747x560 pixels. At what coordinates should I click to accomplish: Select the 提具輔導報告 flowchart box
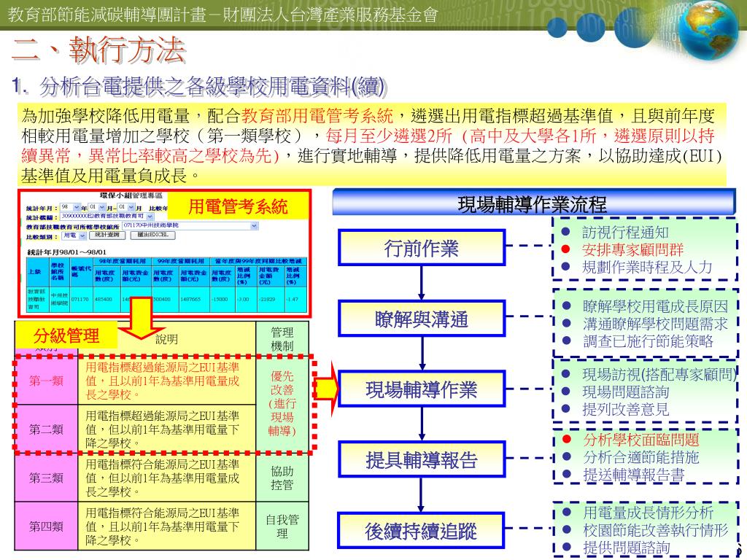click(x=422, y=459)
